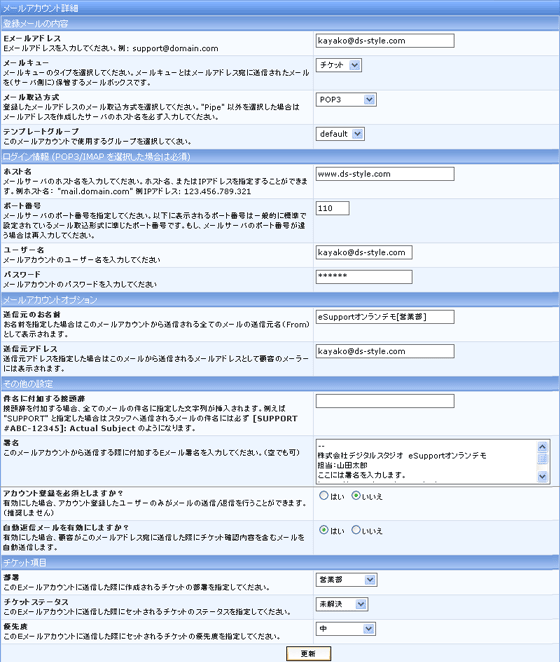Open the template group 'default' dropdown
Screen dimensions: 560x662
(x=340, y=134)
